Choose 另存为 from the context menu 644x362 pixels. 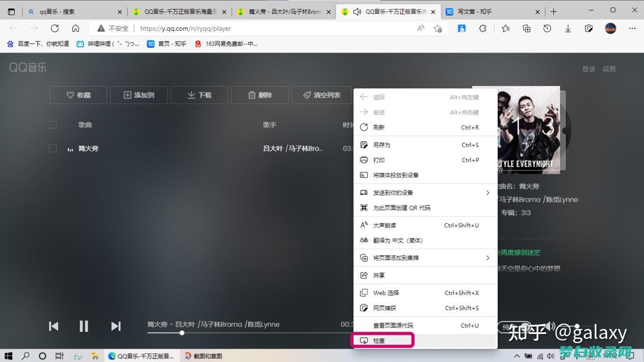point(426,145)
